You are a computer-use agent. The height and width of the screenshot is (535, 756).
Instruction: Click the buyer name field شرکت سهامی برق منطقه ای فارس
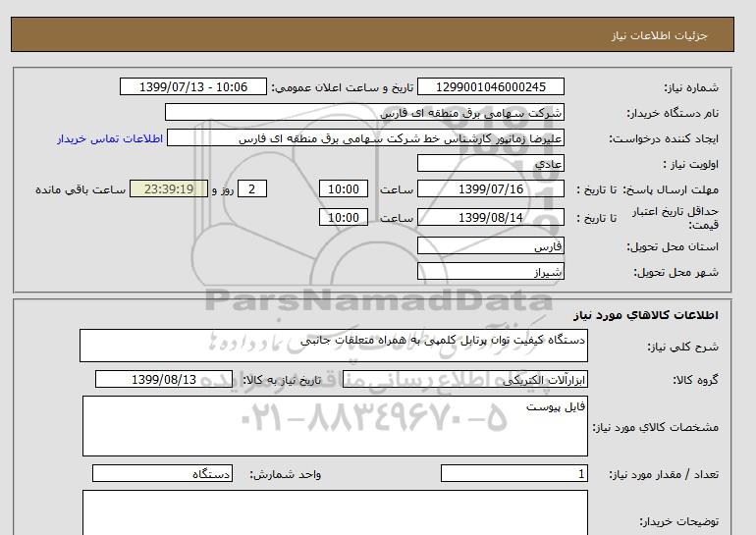coord(364,112)
